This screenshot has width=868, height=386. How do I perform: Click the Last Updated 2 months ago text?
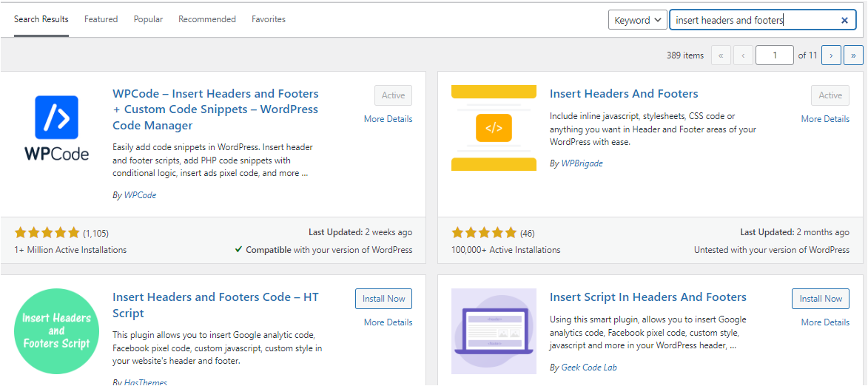click(795, 232)
